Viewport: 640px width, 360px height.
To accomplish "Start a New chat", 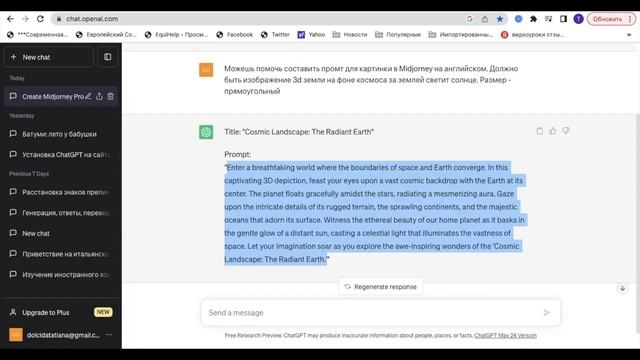I will coord(49,57).
